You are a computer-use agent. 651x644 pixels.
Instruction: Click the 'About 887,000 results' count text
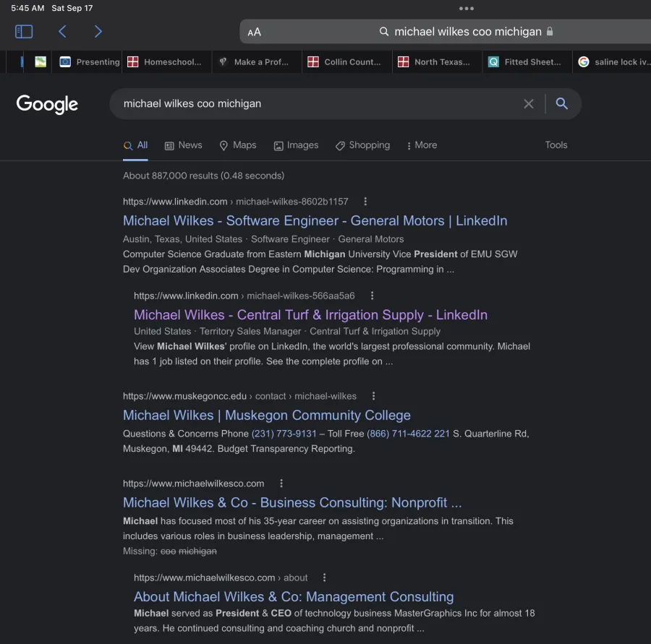[x=203, y=176]
